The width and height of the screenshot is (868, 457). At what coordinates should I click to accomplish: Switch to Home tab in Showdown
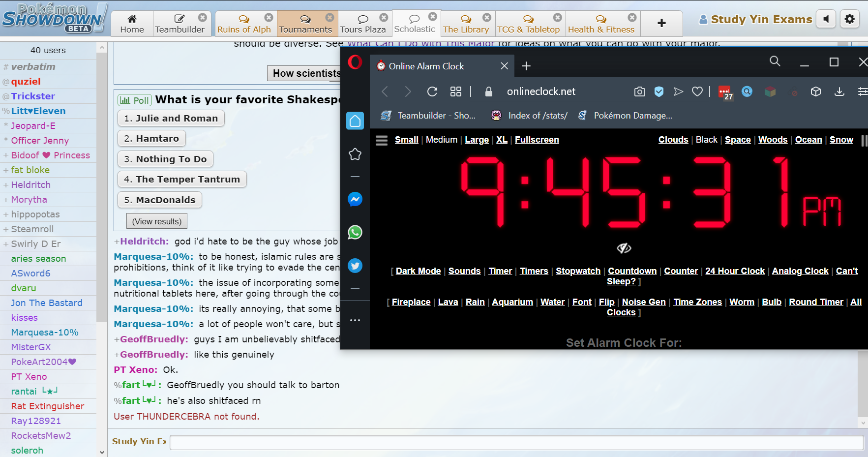[132, 24]
